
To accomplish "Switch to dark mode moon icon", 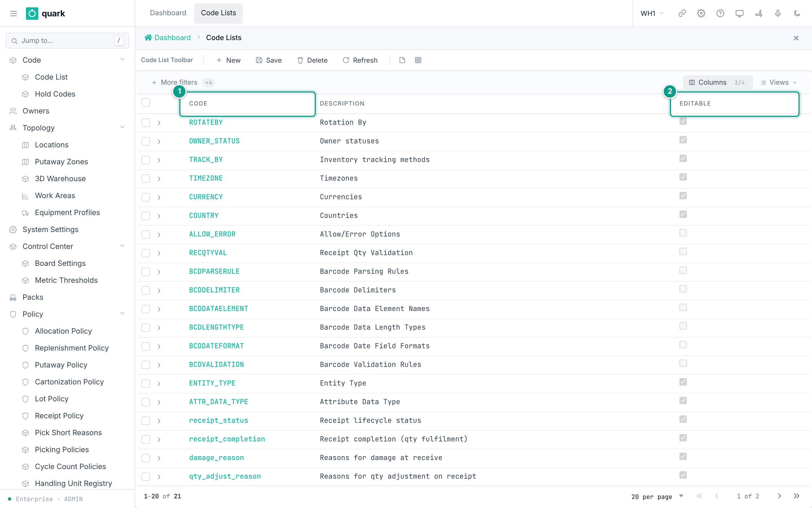I will tap(797, 14).
